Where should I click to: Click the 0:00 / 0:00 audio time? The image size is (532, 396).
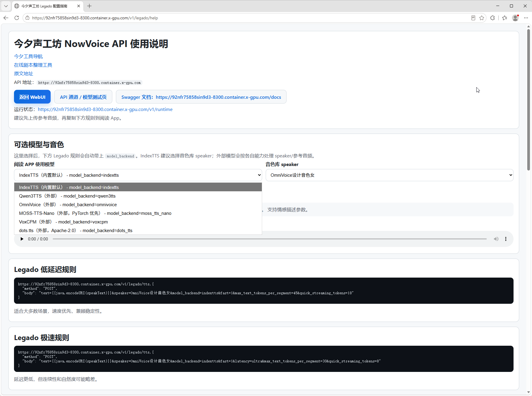point(38,239)
